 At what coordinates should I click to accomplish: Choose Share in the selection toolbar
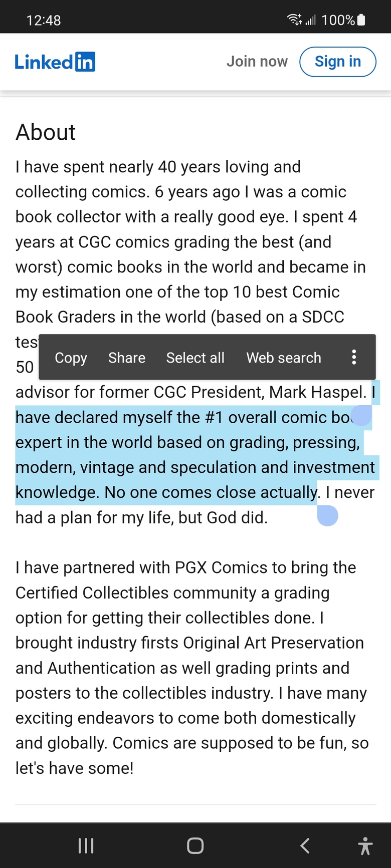127,358
